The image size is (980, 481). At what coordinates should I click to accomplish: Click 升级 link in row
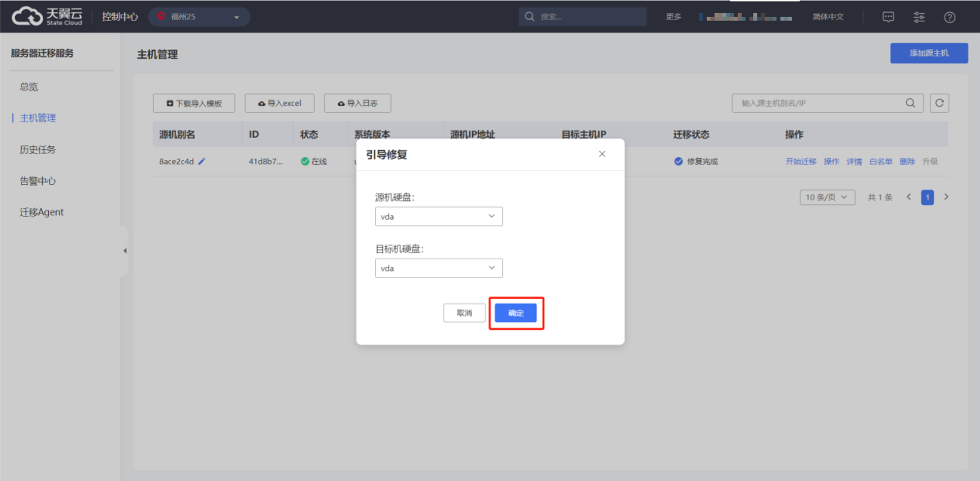pyautogui.click(x=930, y=161)
